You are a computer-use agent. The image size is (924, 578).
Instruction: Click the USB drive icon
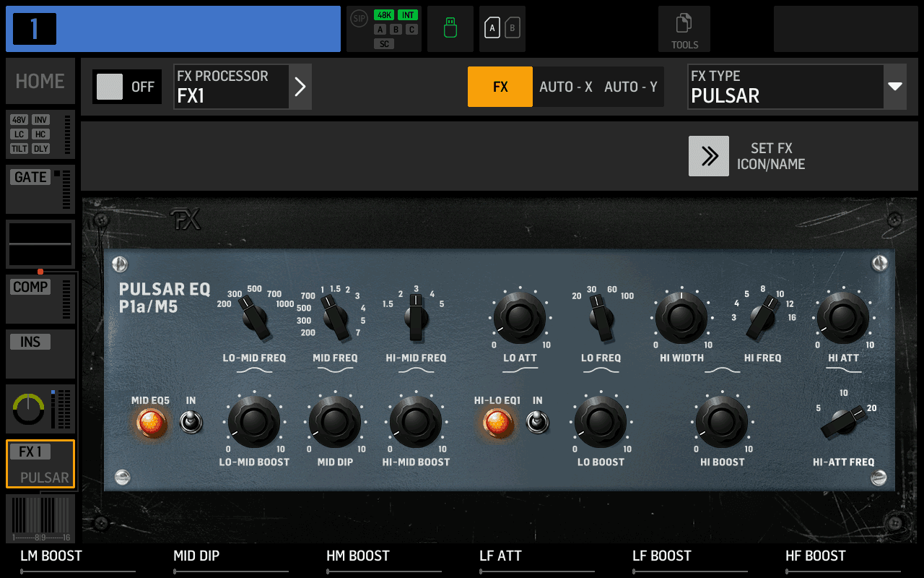[450, 28]
